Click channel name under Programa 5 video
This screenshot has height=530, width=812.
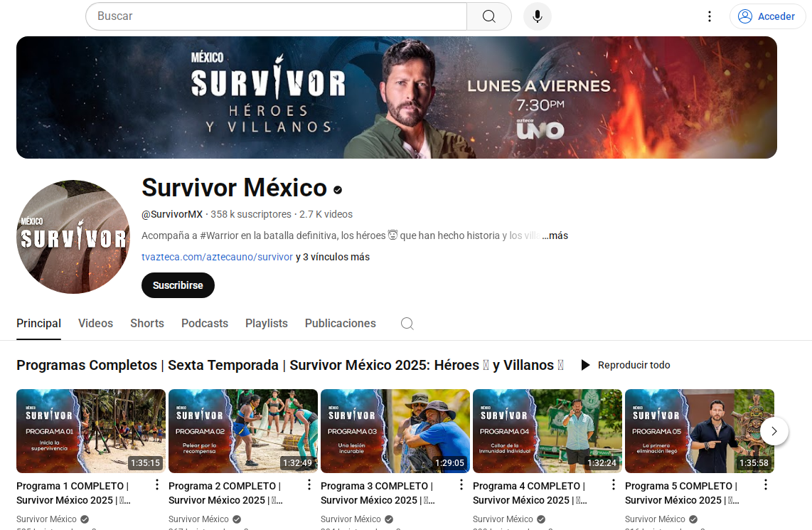pyautogui.click(x=655, y=519)
